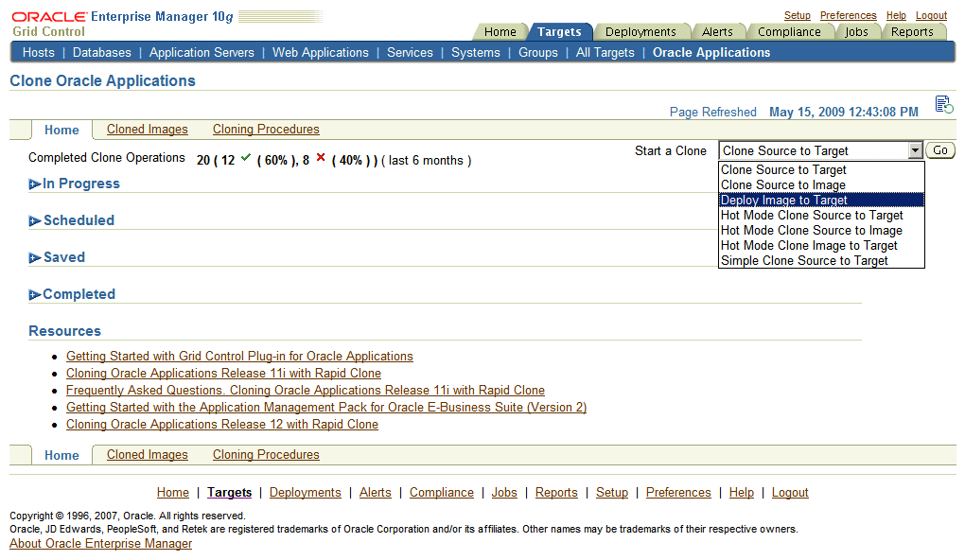
Task: Choose Hot Mode Clone Source to Image
Action: click(821, 230)
